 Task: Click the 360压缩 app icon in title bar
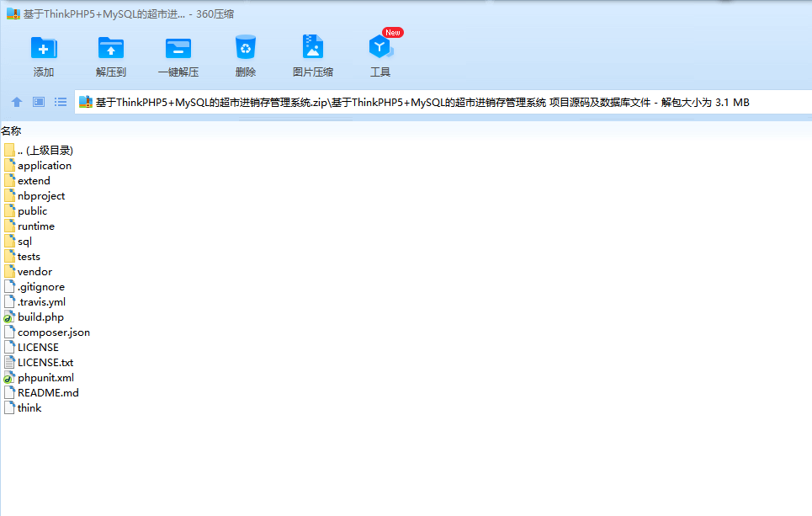point(13,13)
